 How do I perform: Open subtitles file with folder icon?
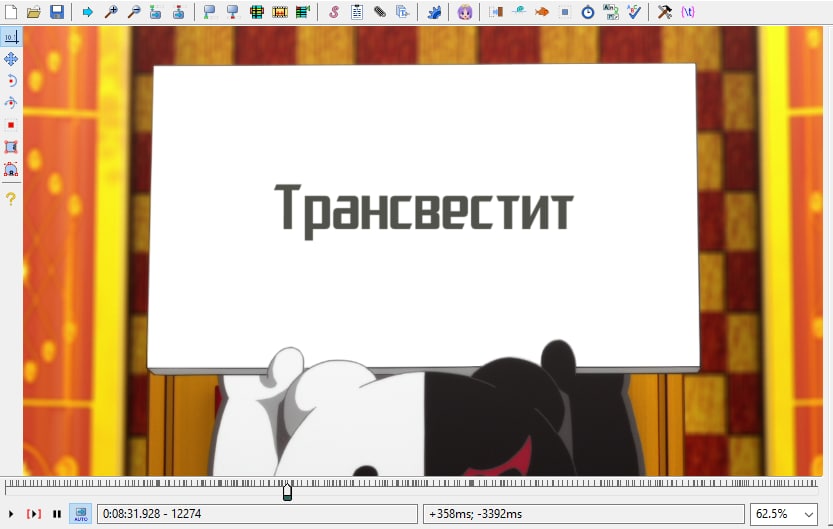[34, 12]
